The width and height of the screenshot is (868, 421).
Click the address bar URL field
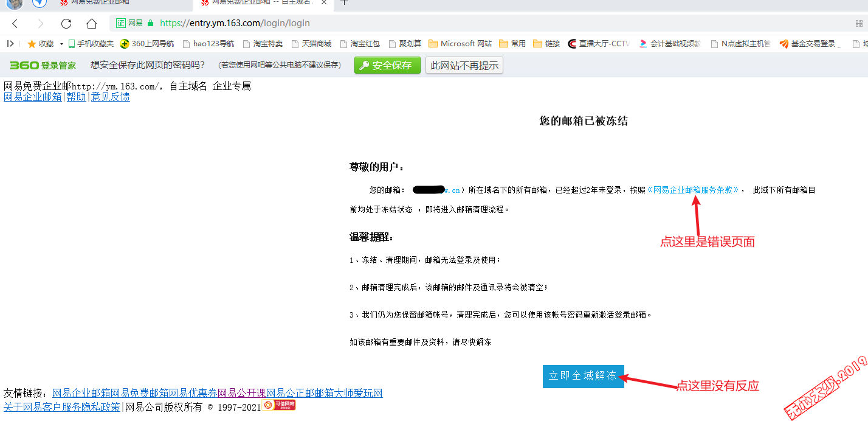(x=480, y=23)
